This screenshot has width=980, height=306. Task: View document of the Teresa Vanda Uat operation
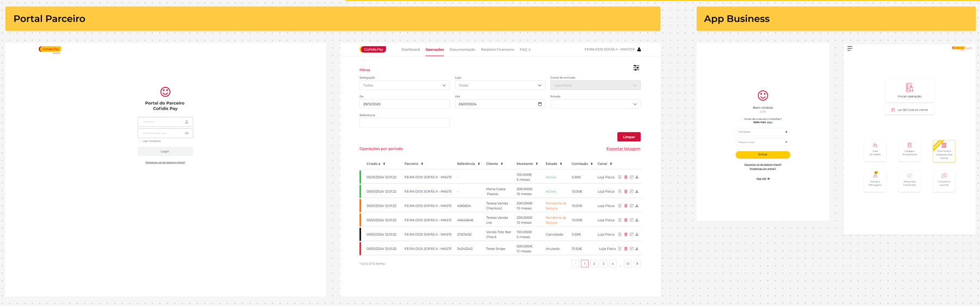click(620, 220)
